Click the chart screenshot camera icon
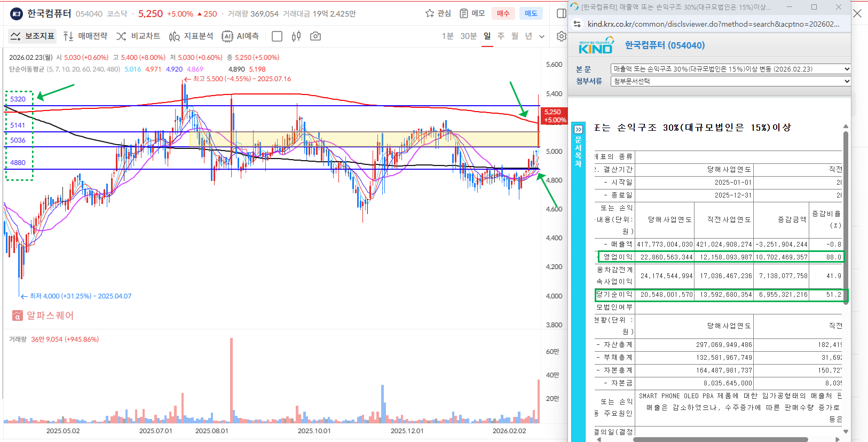The height and width of the screenshot is (442, 868). pyautogui.click(x=315, y=36)
